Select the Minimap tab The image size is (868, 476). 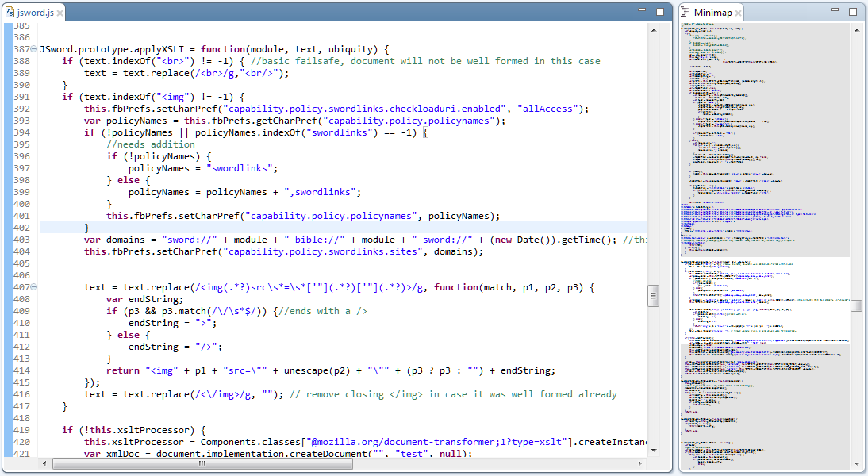click(712, 13)
